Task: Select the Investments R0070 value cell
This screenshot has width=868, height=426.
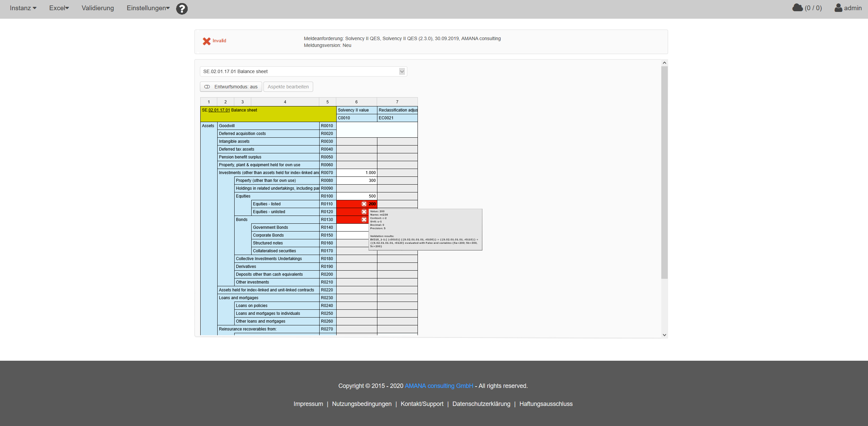Action: (x=356, y=173)
